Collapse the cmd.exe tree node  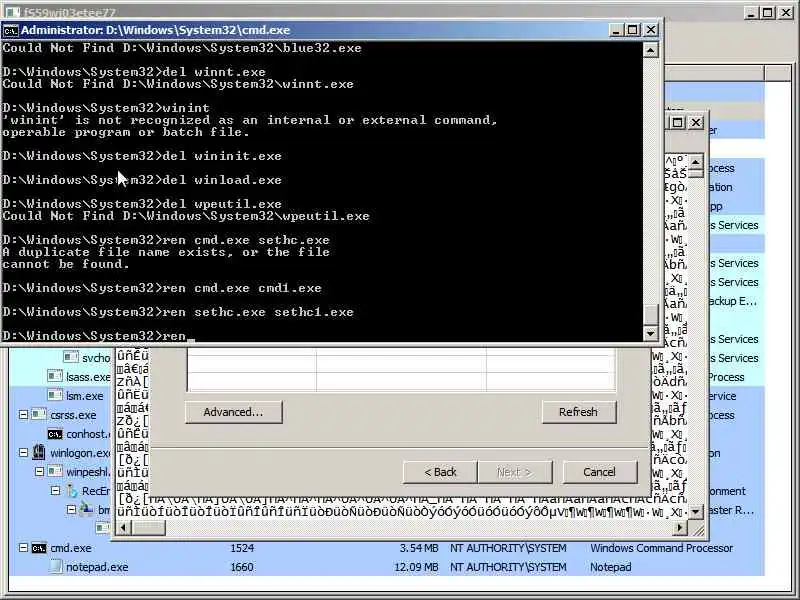pyautogui.click(x=23, y=548)
